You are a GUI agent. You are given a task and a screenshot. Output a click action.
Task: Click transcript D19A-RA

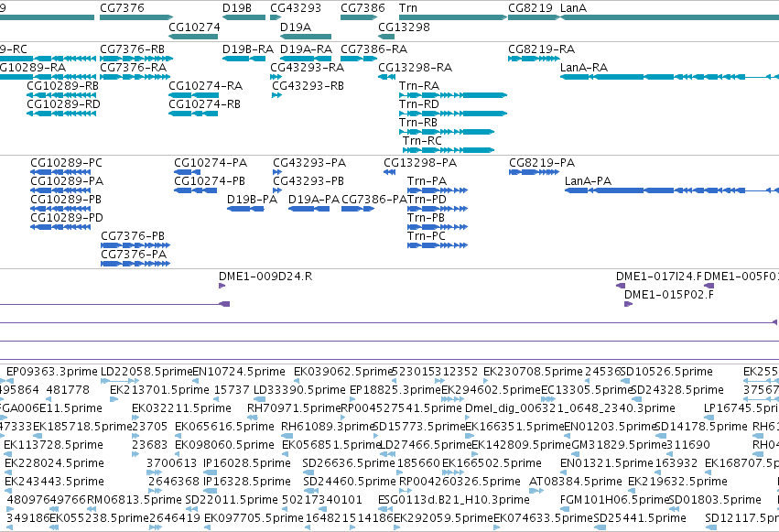click(306, 49)
